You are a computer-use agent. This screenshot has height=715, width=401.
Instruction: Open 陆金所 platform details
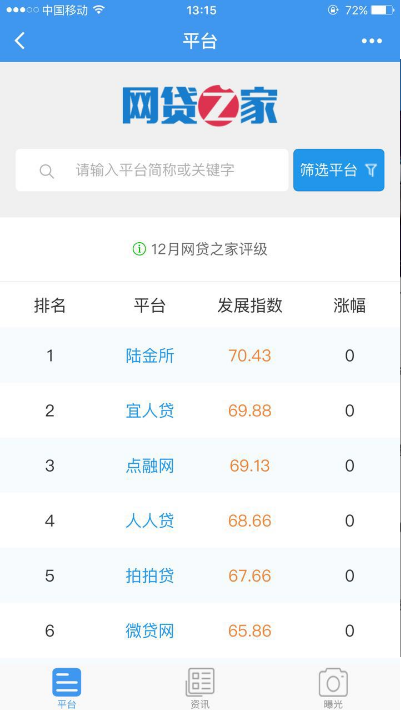pos(150,356)
